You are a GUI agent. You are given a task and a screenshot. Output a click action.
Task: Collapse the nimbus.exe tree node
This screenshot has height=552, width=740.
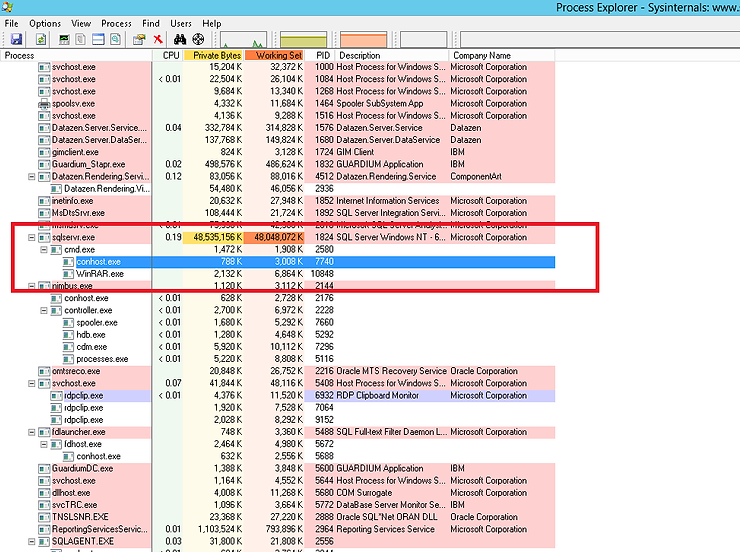tap(32, 286)
